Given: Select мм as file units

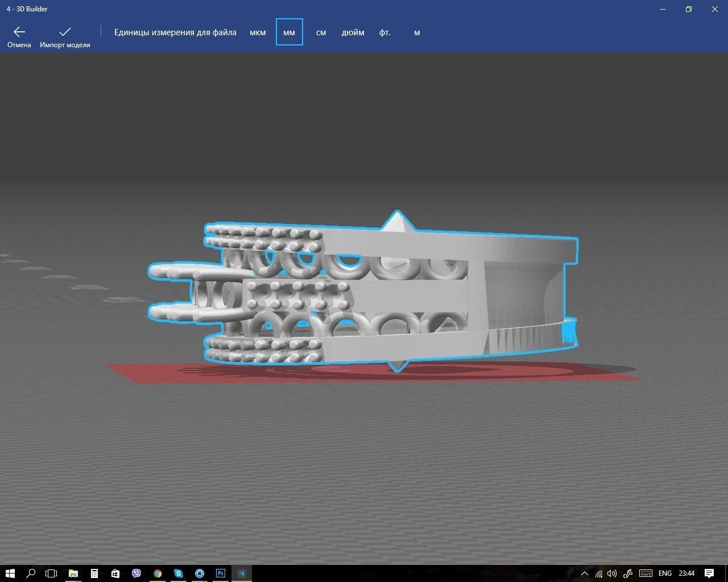Looking at the screenshot, I should (x=289, y=32).
